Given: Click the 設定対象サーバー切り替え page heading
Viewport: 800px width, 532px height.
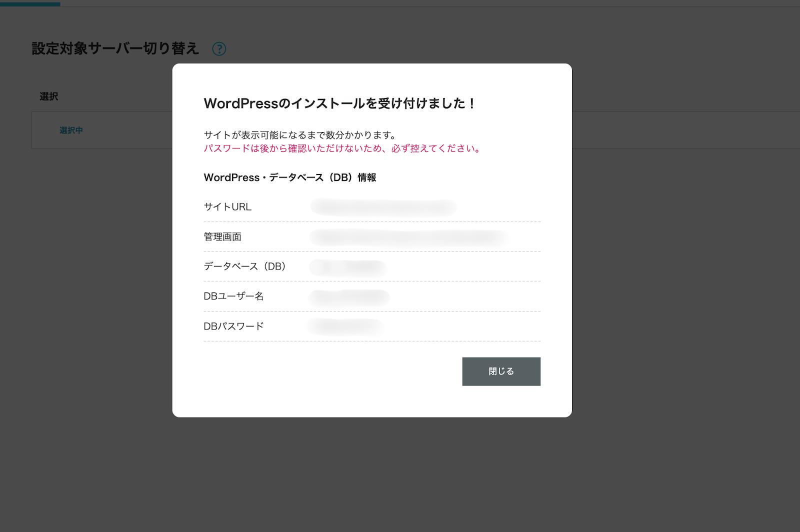Looking at the screenshot, I should coord(115,48).
